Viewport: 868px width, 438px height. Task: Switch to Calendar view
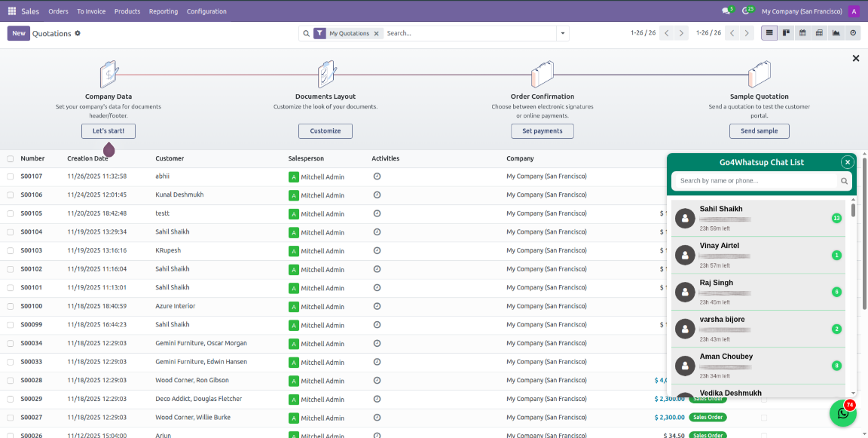(802, 33)
